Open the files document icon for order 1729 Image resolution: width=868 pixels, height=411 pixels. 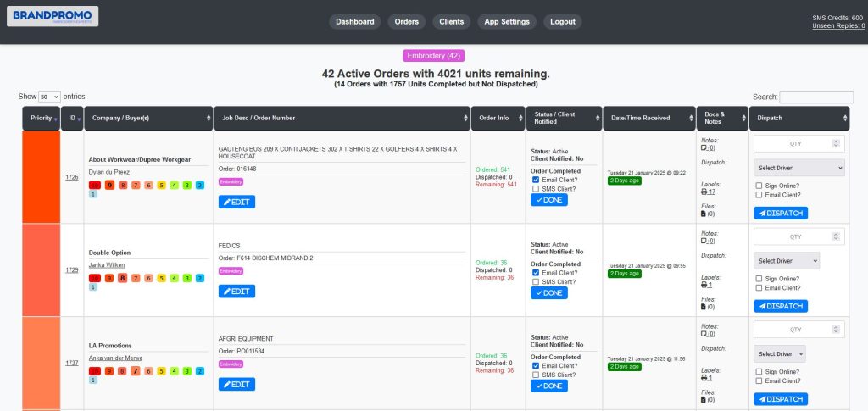point(704,307)
